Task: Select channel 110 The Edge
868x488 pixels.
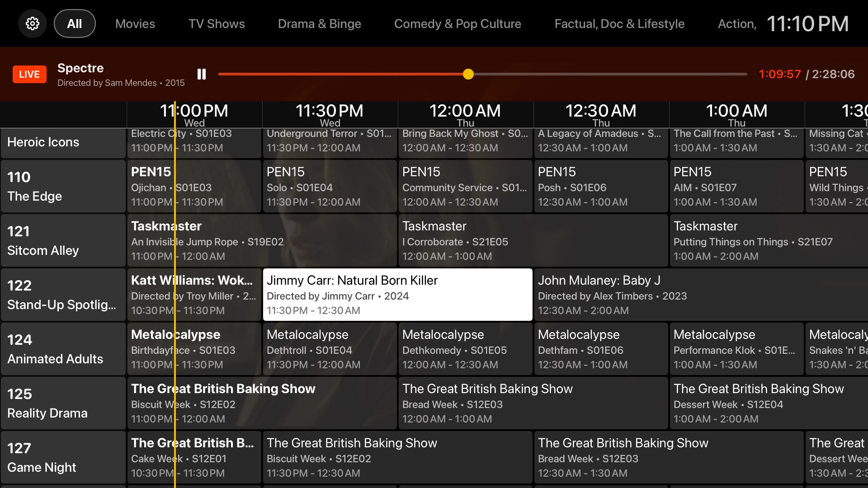Action: pos(63,186)
